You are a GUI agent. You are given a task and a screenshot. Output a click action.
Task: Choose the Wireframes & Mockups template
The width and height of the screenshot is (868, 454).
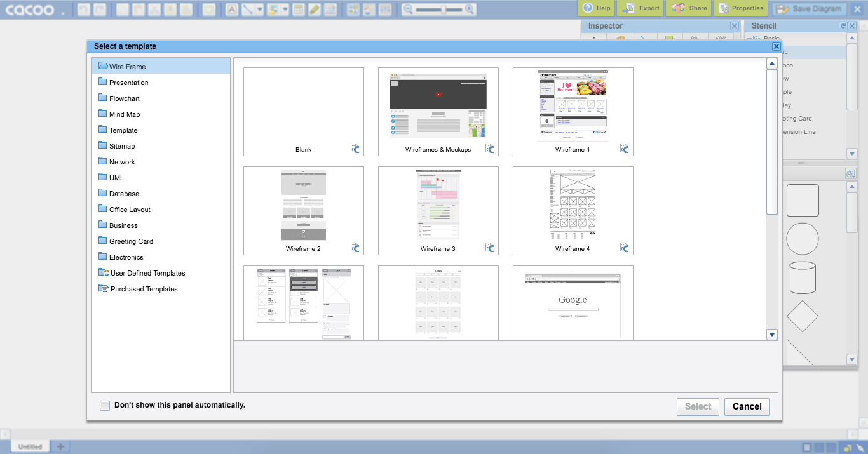point(438,112)
